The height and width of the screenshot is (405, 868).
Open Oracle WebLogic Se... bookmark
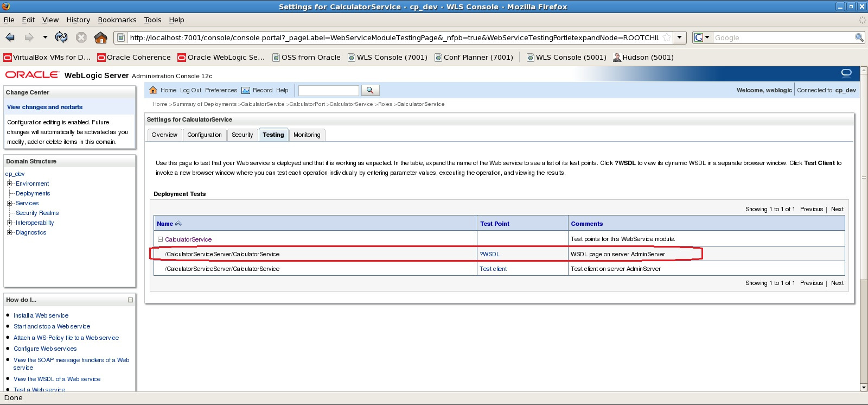(221, 57)
